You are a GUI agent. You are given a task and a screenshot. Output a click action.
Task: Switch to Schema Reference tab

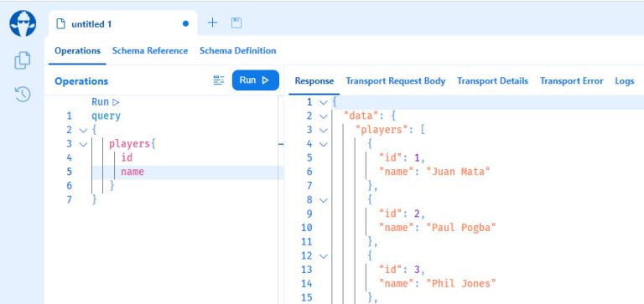(150, 51)
